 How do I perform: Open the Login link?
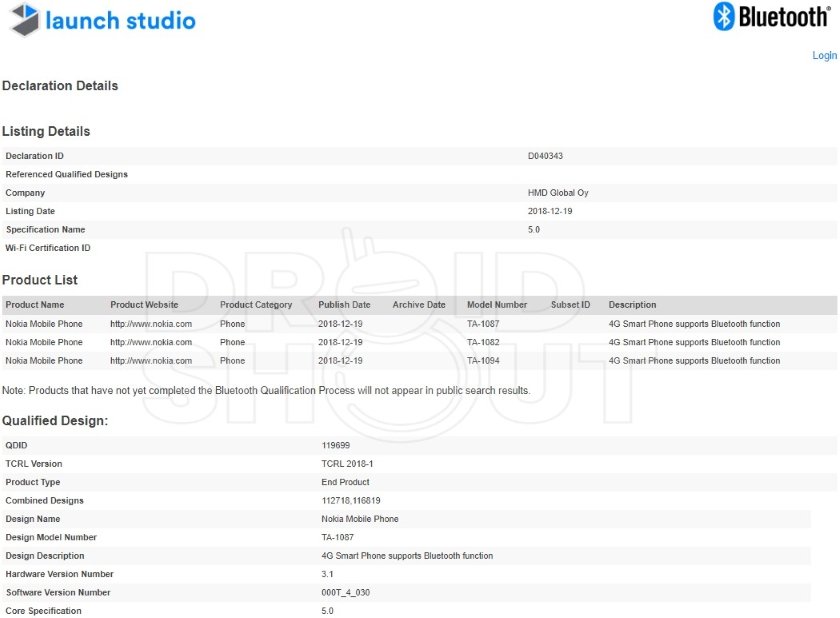824,55
